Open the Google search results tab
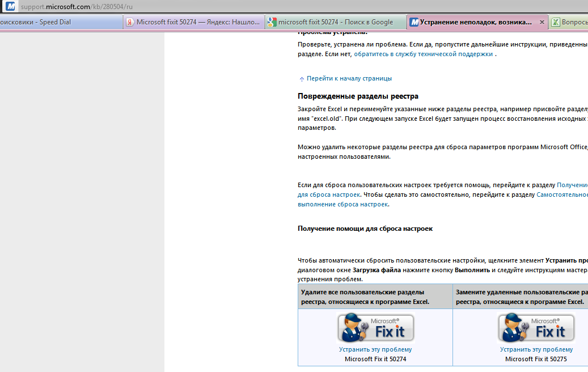Screen dimensions: 588x372 pyautogui.click(x=336, y=22)
